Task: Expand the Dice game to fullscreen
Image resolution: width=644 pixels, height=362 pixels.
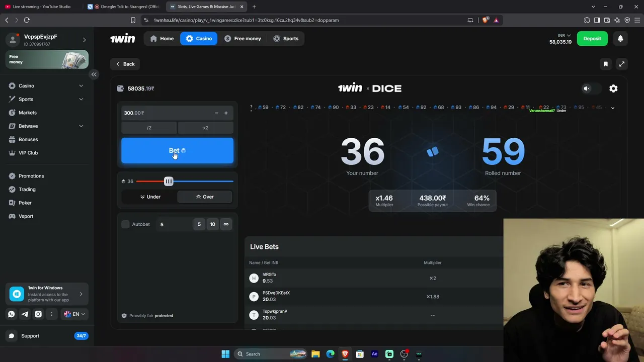Action: pos(622,64)
